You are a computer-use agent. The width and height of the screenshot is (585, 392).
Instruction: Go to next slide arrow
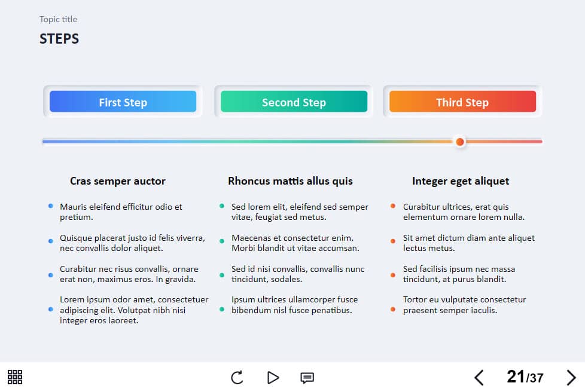(x=571, y=378)
